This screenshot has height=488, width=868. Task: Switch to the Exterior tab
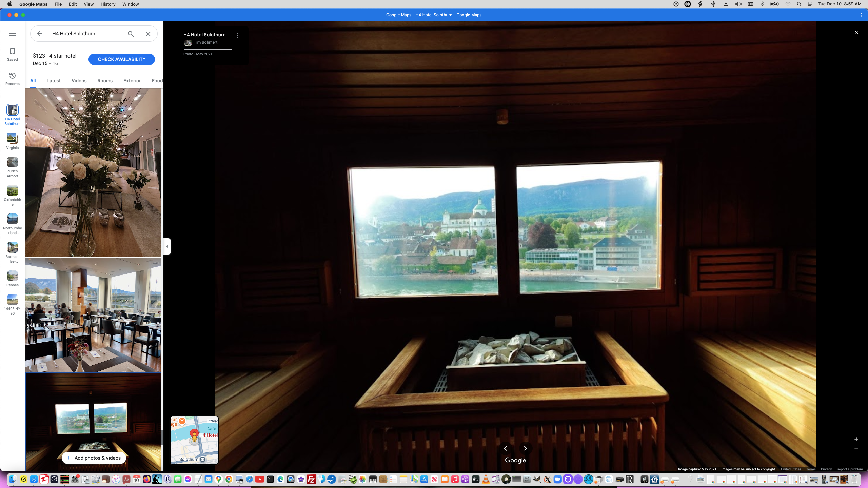tap(132, 81)
